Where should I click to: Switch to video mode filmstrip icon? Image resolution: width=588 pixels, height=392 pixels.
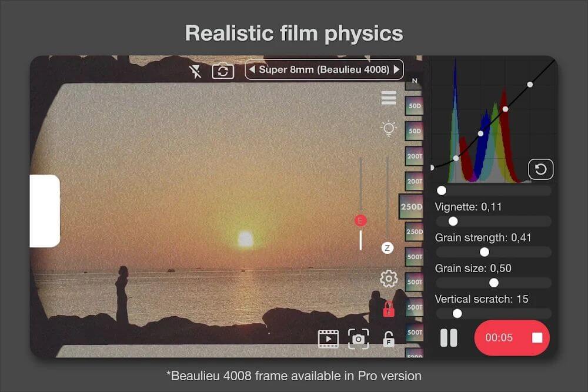click(x=328, y=339)
